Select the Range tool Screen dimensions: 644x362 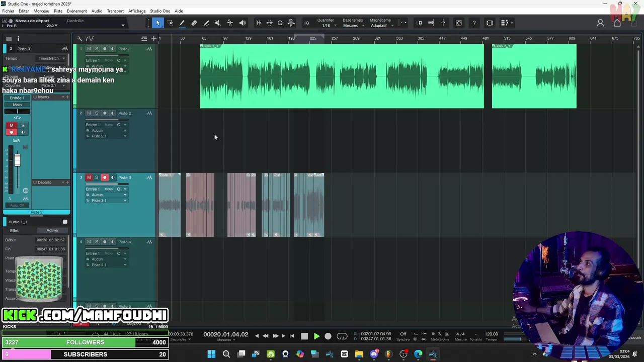click(170, 23)
